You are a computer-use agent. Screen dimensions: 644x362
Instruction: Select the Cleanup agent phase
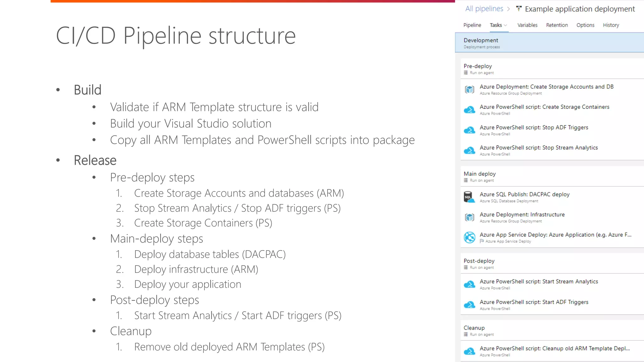point(552,331)
